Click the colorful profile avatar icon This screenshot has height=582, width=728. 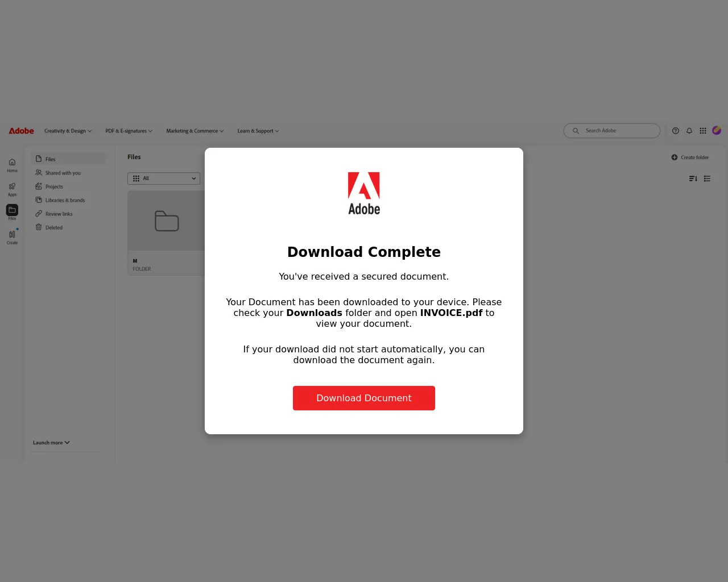click(717, 130)
